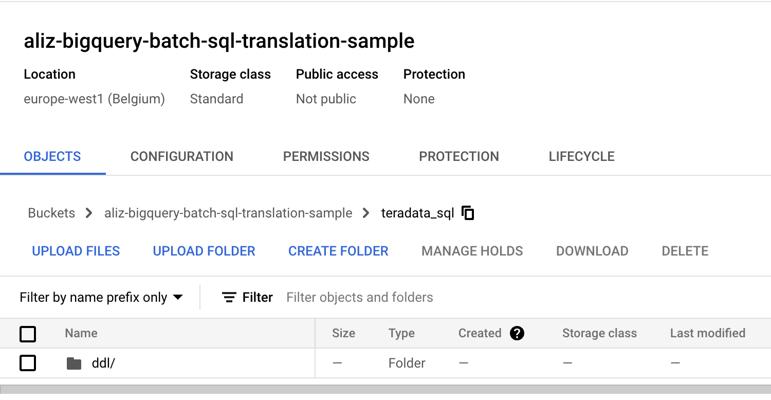Select all objects with header checkbox
Image resolution: width=771 pixels, height=400 pixels.
pyautogui.click(x=28, y=334)
